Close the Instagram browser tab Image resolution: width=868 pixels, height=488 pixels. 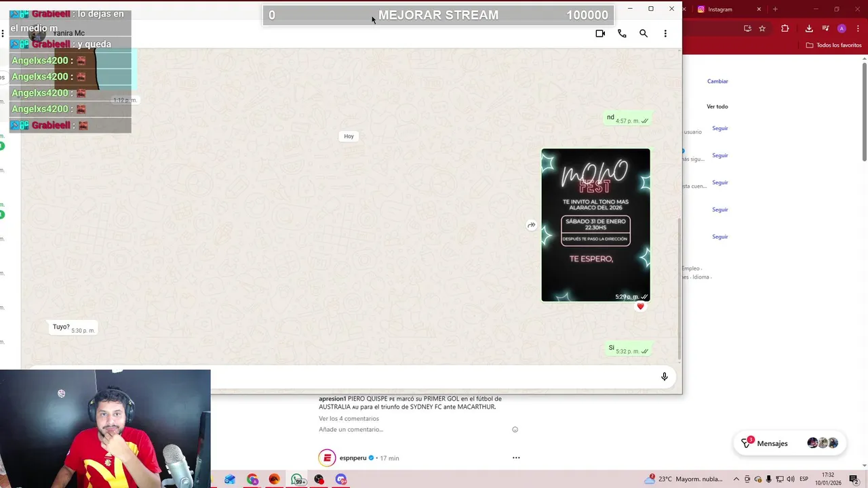(x=759, y=9)
